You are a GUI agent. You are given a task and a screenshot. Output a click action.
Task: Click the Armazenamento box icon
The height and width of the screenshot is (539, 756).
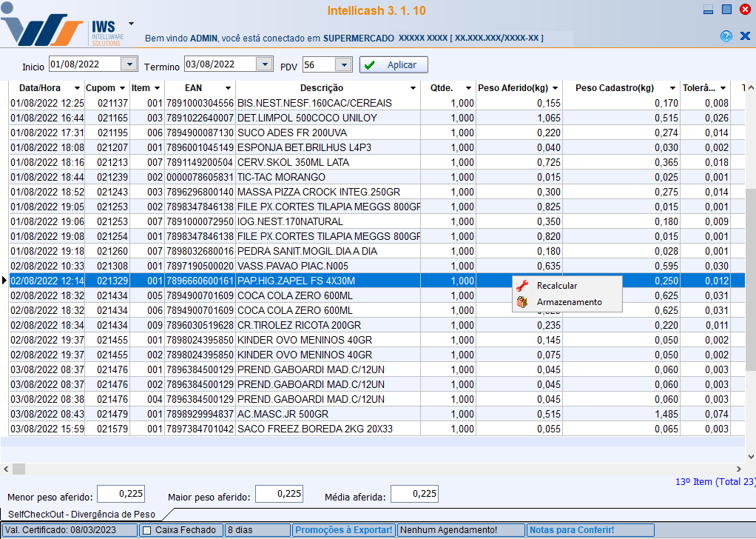coord(523,302)
